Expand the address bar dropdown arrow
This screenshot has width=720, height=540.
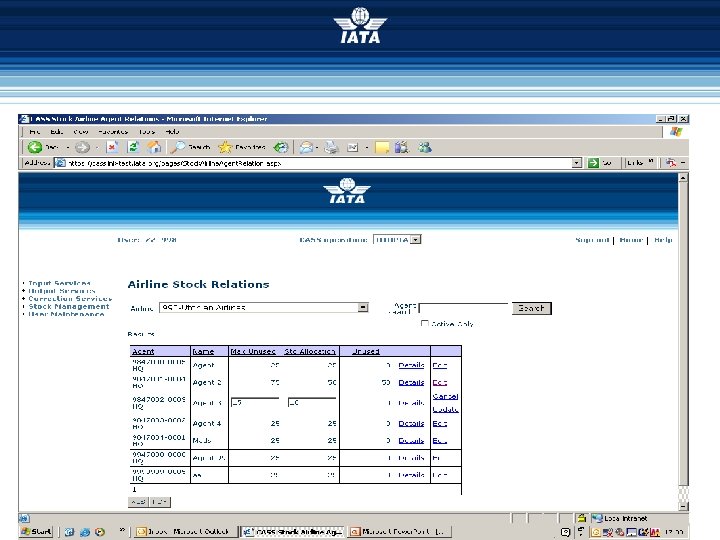click(x=577, y=163)
